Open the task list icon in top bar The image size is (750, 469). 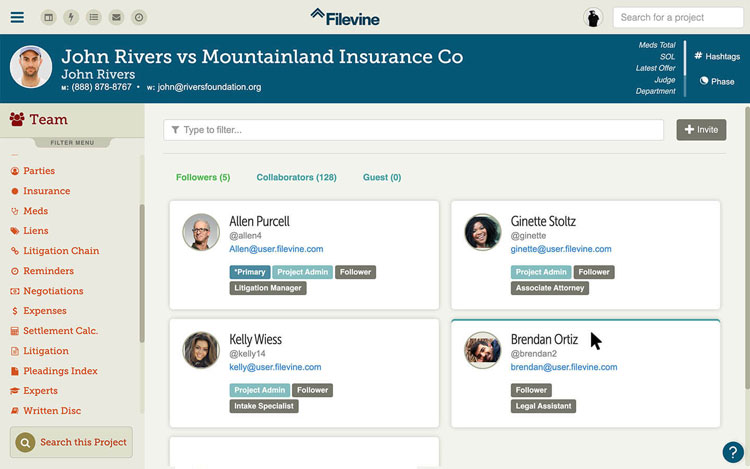(x=94, y=17)
